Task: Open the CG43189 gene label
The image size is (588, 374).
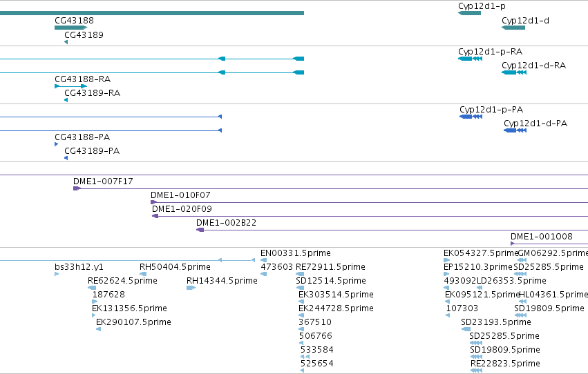Action: 84,35
